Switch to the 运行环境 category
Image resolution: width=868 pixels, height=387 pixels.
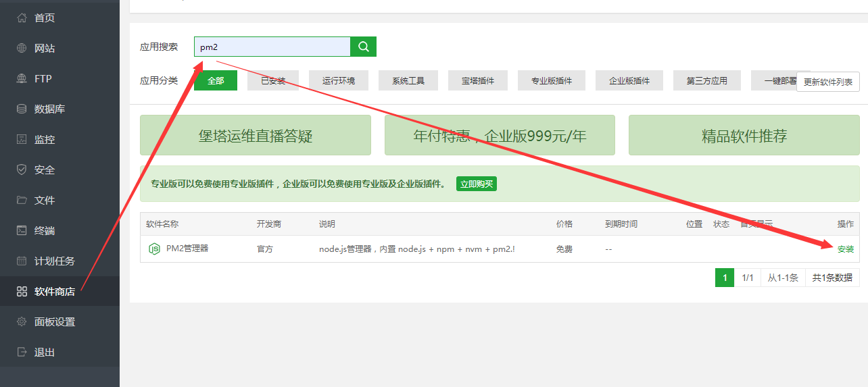tap(339, 80)
